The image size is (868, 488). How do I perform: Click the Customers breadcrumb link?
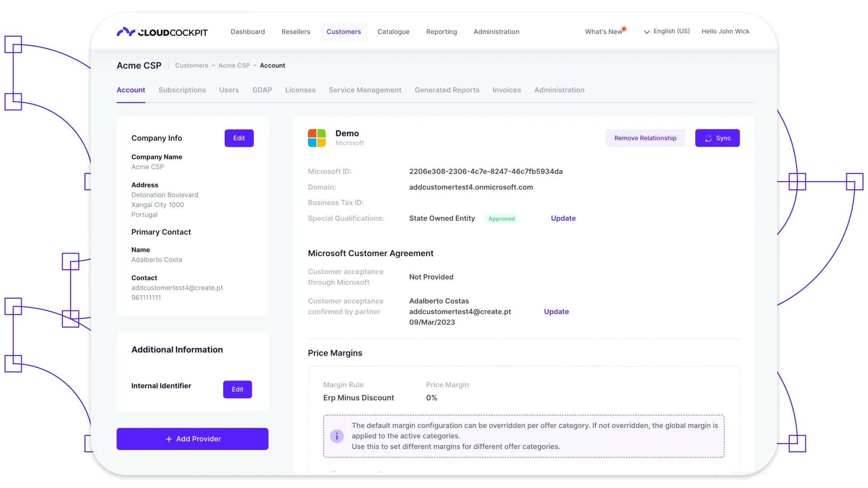point(191,66)
